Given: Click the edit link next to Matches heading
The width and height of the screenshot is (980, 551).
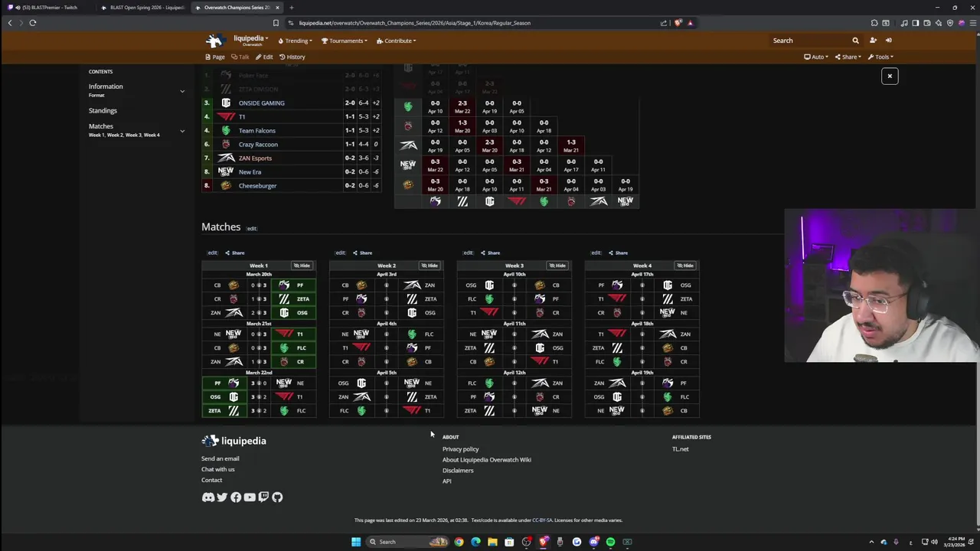Looking at the screenshot, I should click(251, 228).
